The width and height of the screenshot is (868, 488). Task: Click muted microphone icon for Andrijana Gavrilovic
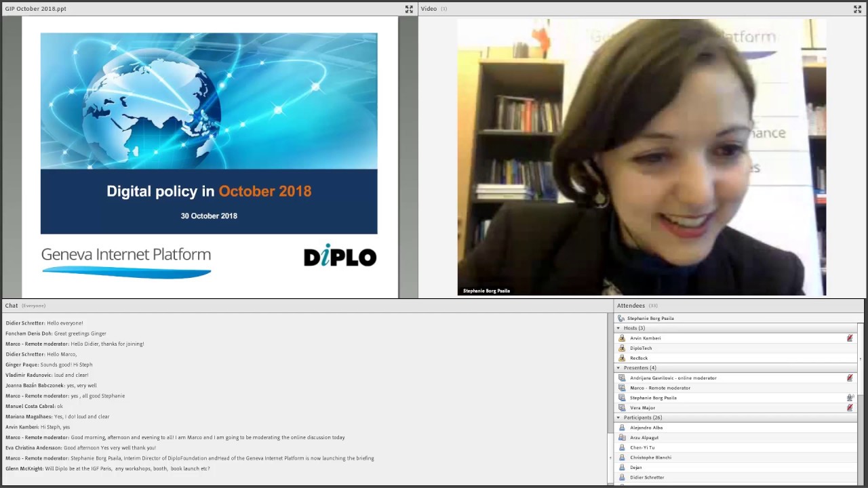pyautogui.click(x=850, y=378)
